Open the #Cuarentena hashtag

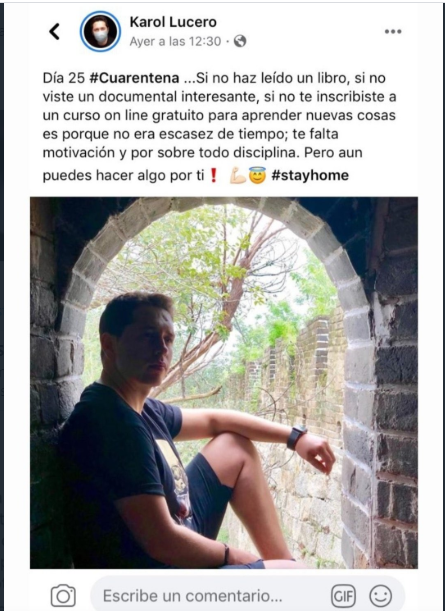pyautogui.click(x=134, y=78)
